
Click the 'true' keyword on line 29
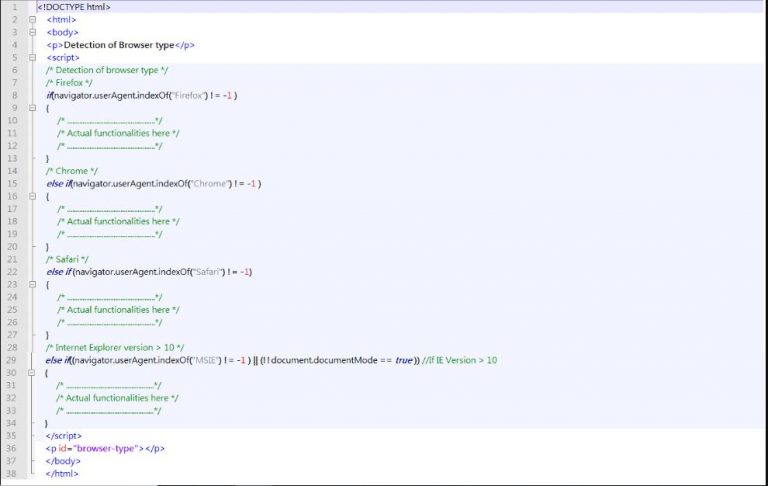click(404, 360)
